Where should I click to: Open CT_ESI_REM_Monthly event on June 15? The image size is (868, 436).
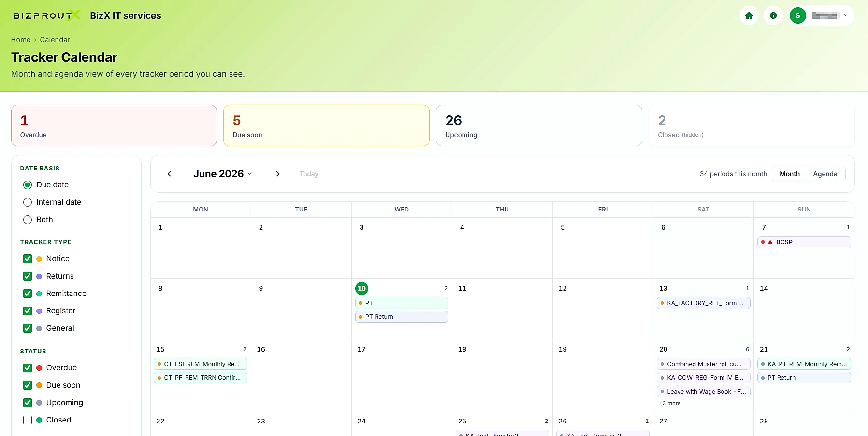point(201,364)
